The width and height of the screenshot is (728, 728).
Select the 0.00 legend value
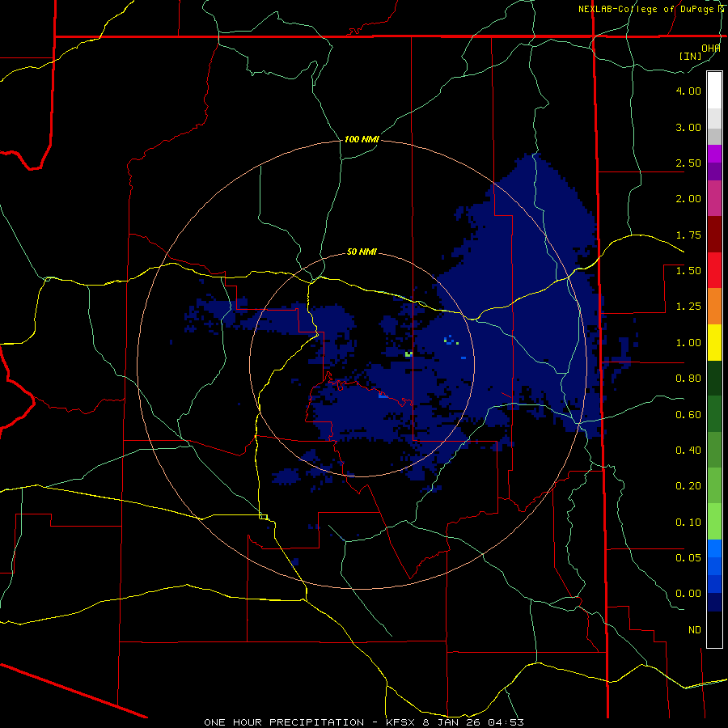click(688, 594)
